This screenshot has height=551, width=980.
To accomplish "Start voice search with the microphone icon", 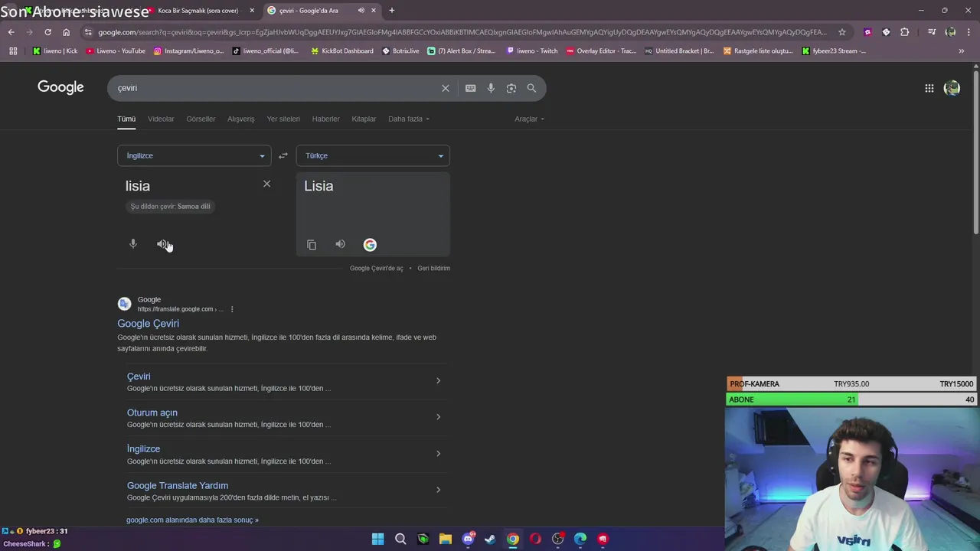I will pyautogui.click(x=491, y=88).
